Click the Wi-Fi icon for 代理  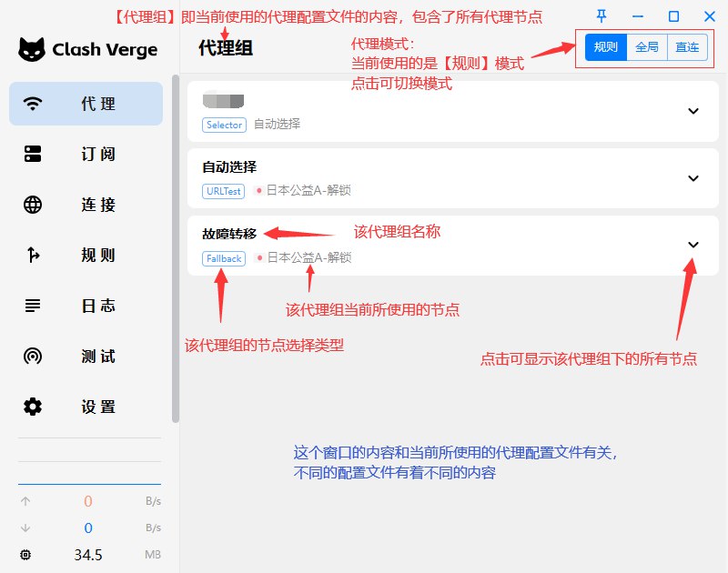click(x=33, y=104)
